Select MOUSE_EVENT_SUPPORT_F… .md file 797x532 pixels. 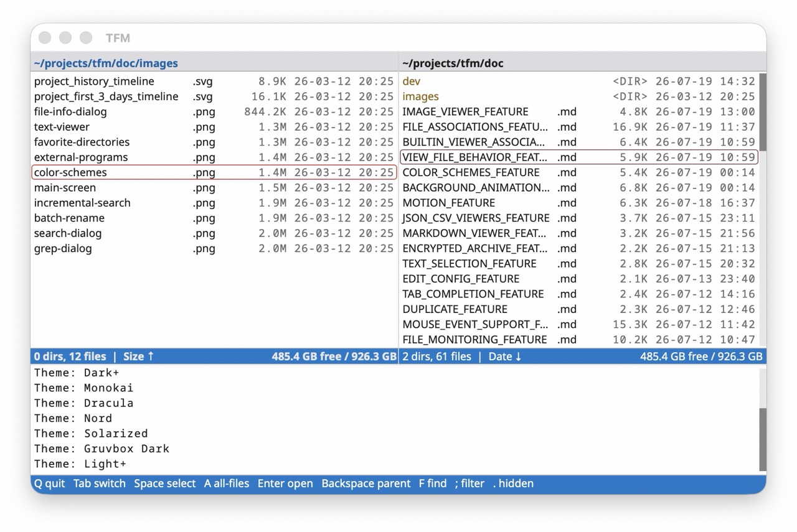pos(579,325)
